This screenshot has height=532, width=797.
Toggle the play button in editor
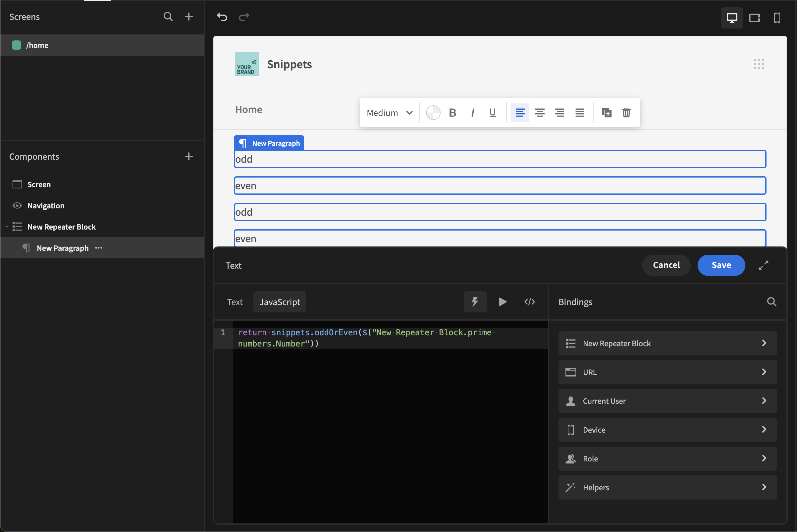(503, 302)
